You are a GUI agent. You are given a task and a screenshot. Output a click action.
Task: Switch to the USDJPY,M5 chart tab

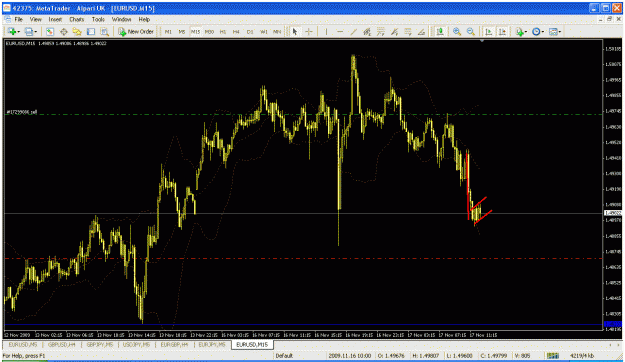[136, 344]
